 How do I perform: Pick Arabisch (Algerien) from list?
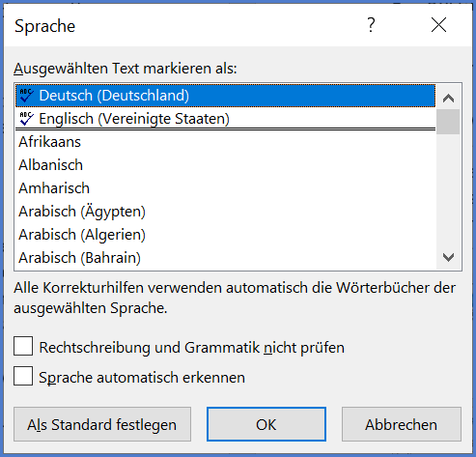click(225, 235)
